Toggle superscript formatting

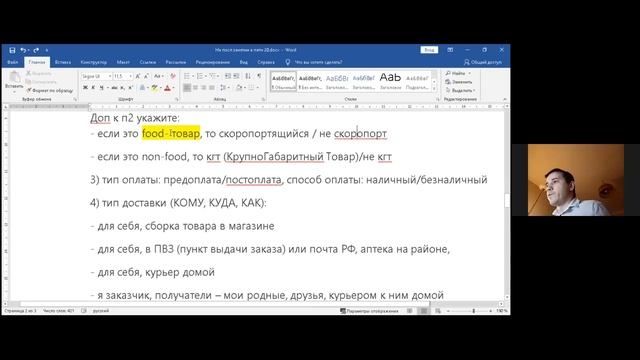point(131,88)
